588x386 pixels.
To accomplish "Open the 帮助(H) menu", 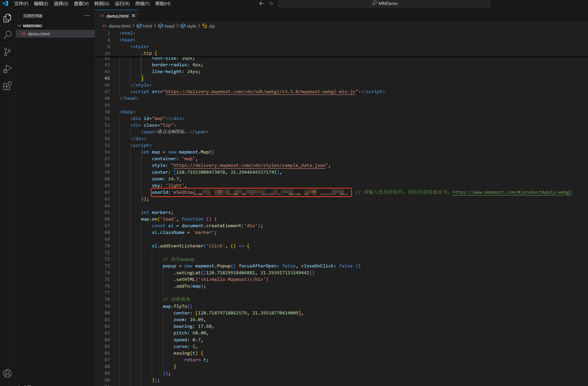I will click(163, 4).
